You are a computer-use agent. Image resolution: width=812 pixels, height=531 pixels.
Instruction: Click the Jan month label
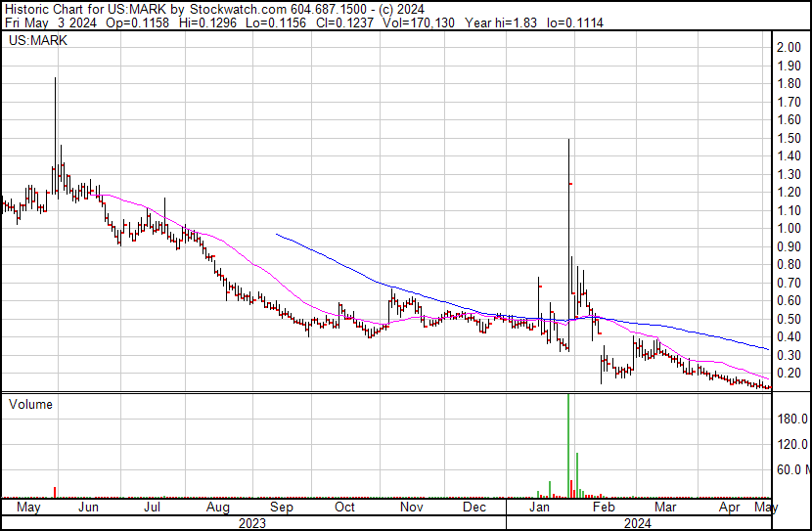click(x=539, y=507)
